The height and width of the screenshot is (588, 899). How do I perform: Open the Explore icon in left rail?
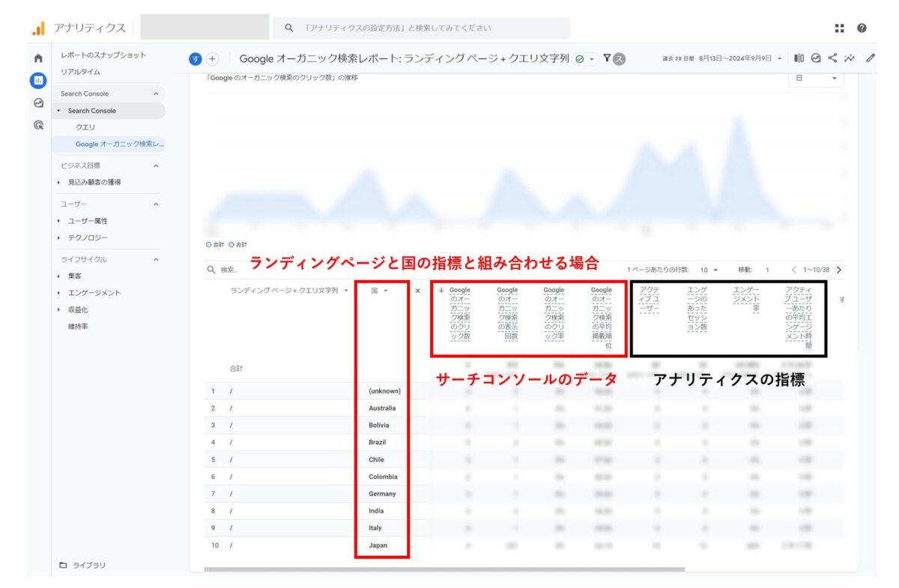pyautogui.click(x=38, y=103)
